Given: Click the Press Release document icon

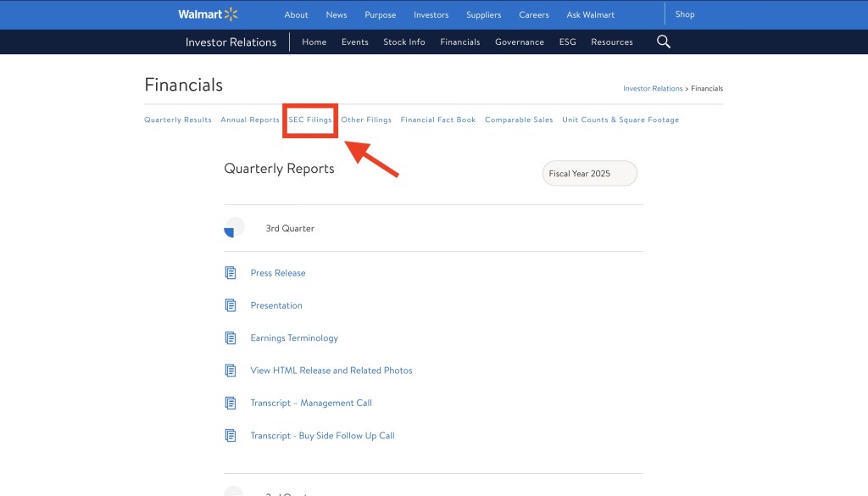Looking at the screenshot, I should (231, 273).
